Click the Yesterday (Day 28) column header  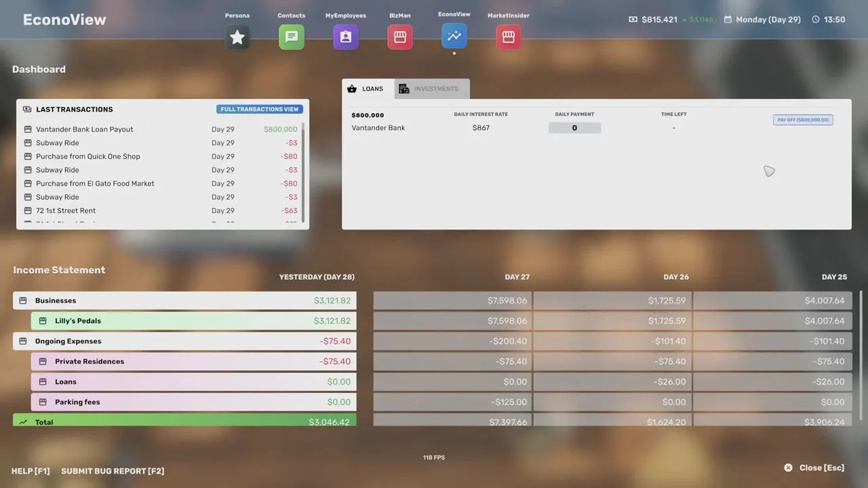click(x=317, y=277)
